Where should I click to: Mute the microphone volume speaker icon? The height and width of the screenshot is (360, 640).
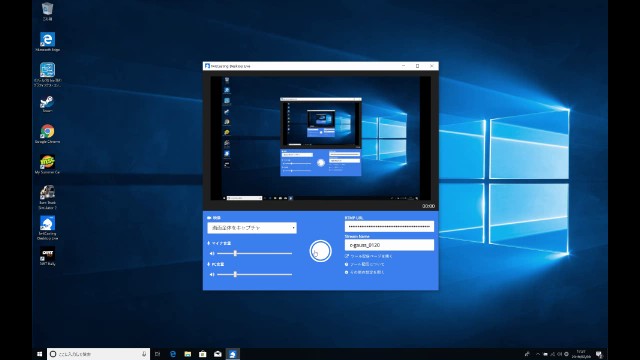pos(212,253)
